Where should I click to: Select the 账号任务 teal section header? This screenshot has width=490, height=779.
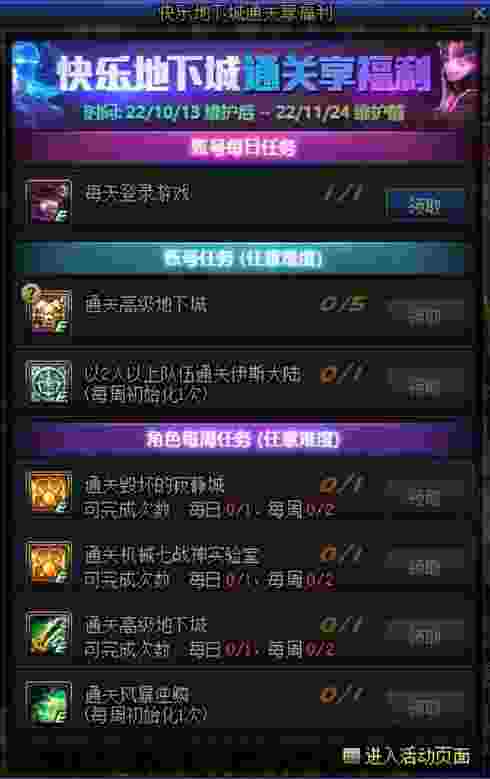pyautogui.click(x=242, y=258)
